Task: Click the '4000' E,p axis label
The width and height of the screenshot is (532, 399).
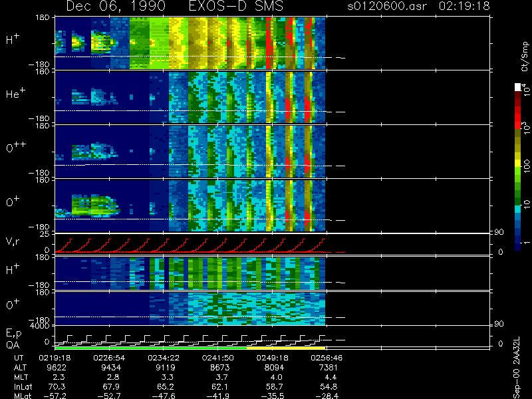Action: tap(41, 326)
